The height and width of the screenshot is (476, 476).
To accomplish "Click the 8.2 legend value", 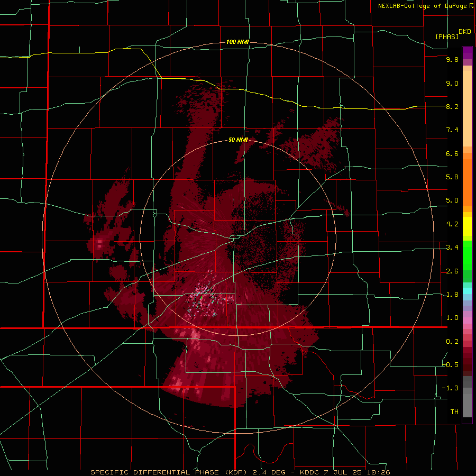I will pyautogui.click(x=452, y=106).
